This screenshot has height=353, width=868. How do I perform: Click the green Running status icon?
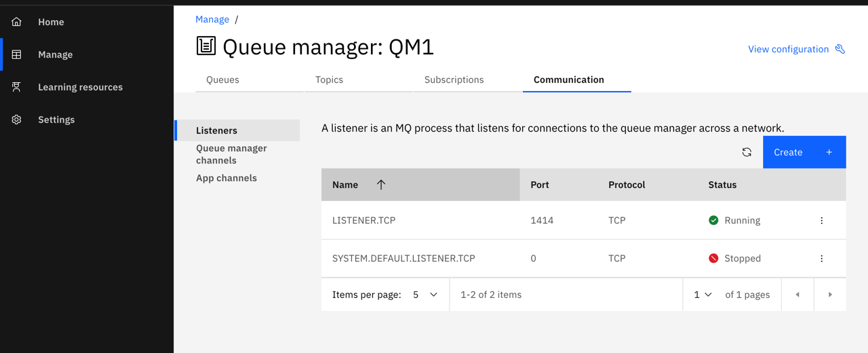point(713,220)
